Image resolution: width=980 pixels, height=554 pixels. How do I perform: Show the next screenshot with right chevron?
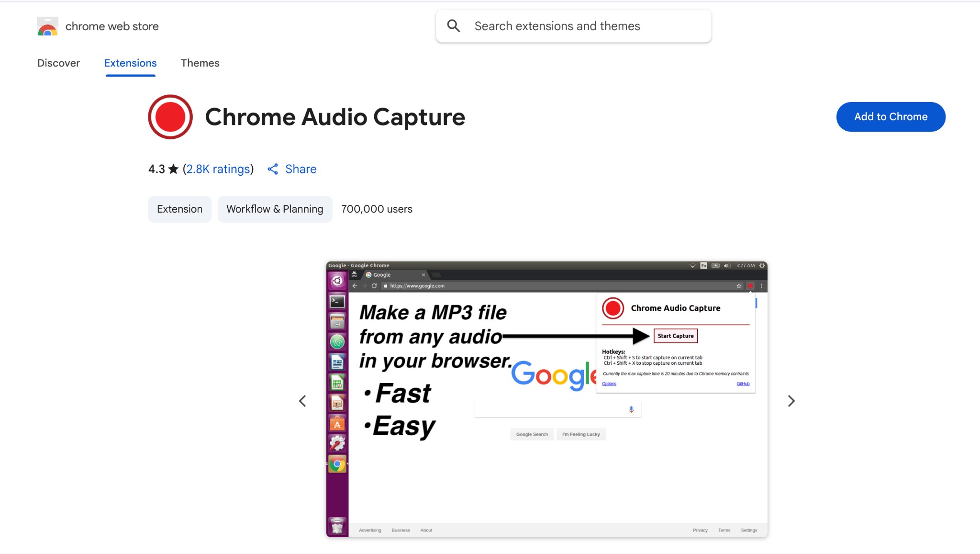tap(791, 401)
